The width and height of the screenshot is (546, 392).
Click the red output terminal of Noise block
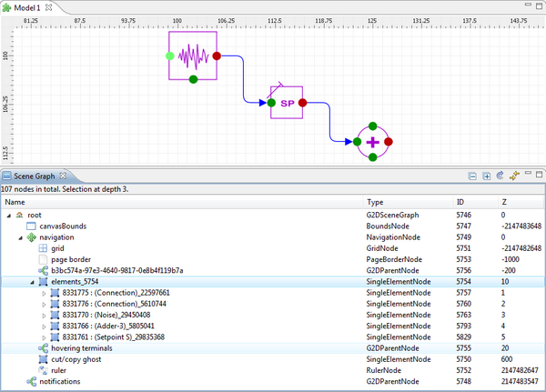click(x=216, y=56)
